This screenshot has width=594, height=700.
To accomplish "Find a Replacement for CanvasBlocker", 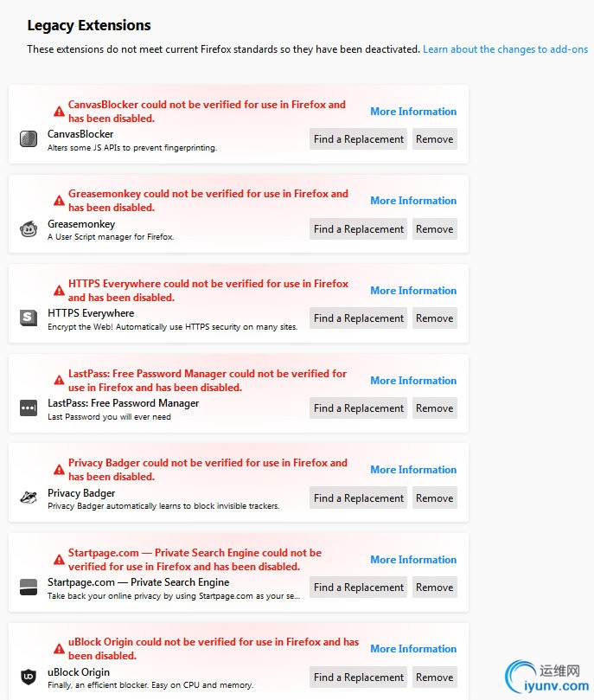I will pyautogui.click(x=359, y=139).
